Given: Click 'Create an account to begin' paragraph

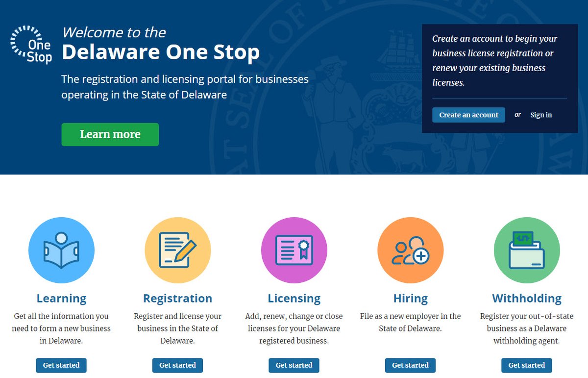Looking at the screenshot, I should tap(495, 60).
